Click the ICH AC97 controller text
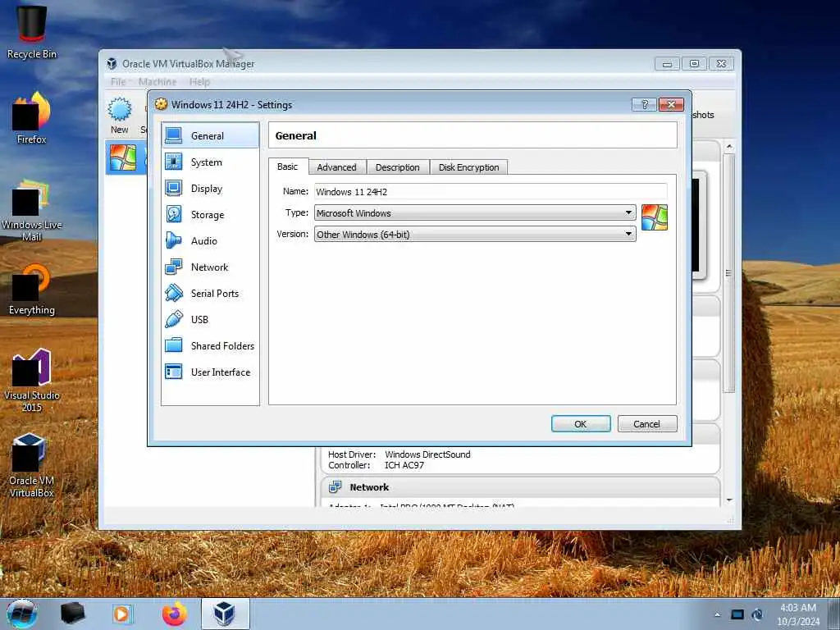The height and width of the screenshot is (630, 840). (x=404, y=465)
